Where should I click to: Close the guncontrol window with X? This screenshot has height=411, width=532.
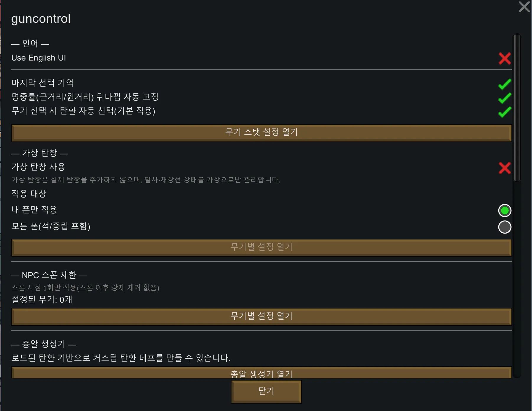pyautogui.click(x=524, y=7)
